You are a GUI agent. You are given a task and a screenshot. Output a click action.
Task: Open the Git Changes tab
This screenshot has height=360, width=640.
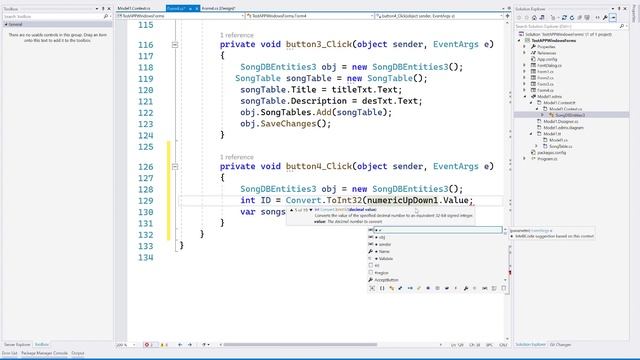tap(560, 345)
